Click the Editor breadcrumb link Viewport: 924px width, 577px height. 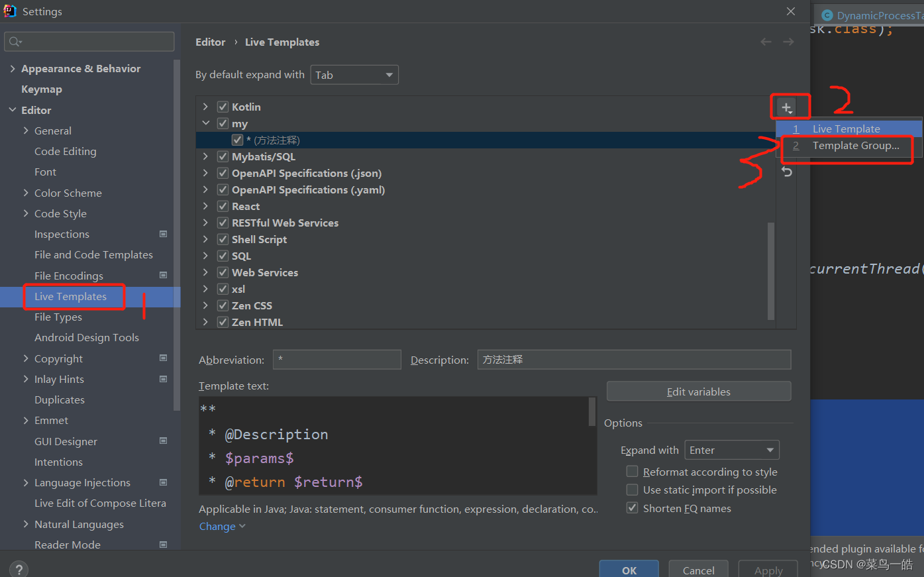click(211, 42)
